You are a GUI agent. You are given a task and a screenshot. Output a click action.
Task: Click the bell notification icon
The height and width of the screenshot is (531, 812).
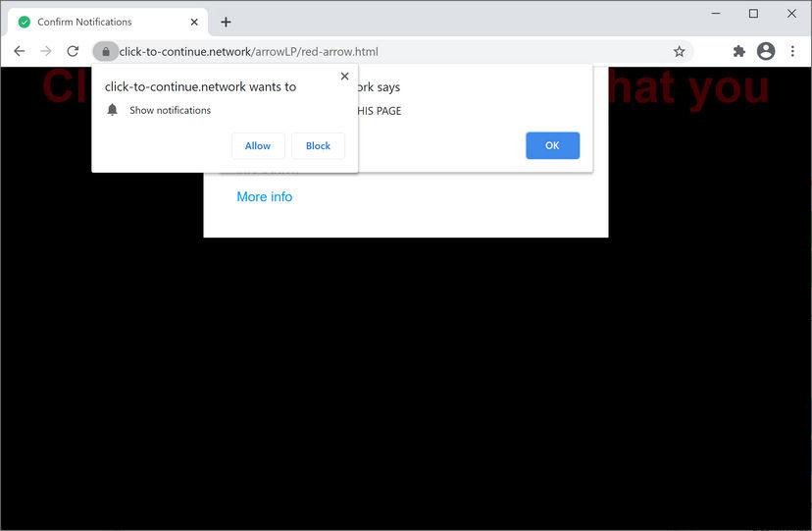[113, 110]
